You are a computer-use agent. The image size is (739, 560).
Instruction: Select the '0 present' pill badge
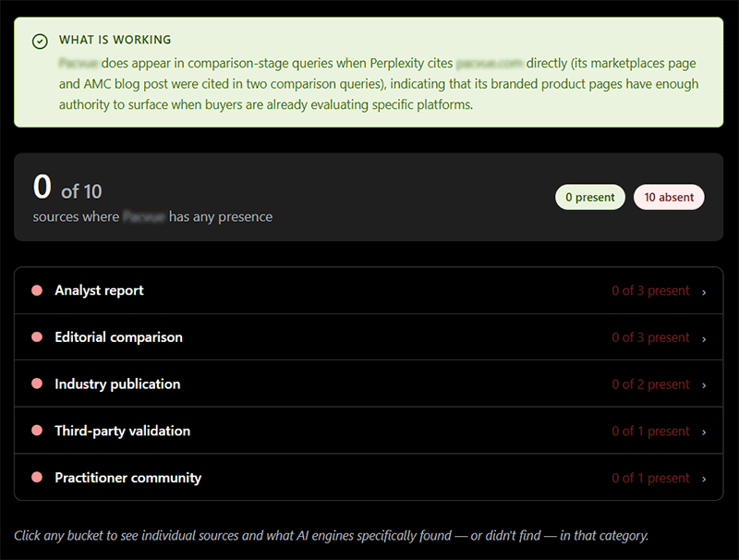point(590,197)
